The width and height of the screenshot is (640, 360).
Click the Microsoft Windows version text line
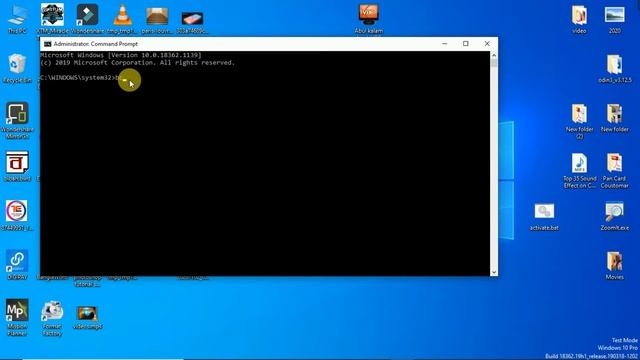click(121, 55)
